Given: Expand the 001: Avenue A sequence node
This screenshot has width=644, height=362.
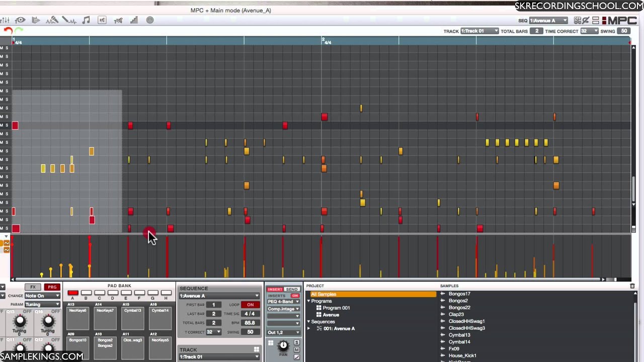Looking at the screenshot, I should pyautogui.click(x=309, y=328).
